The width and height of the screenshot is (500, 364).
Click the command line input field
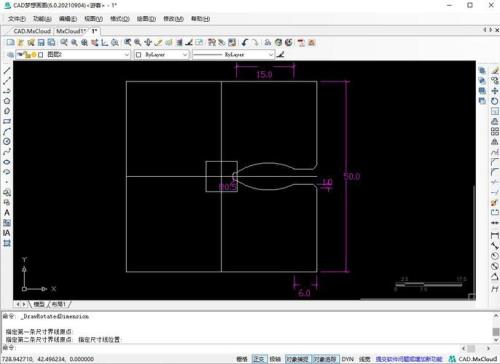(233, 348)
